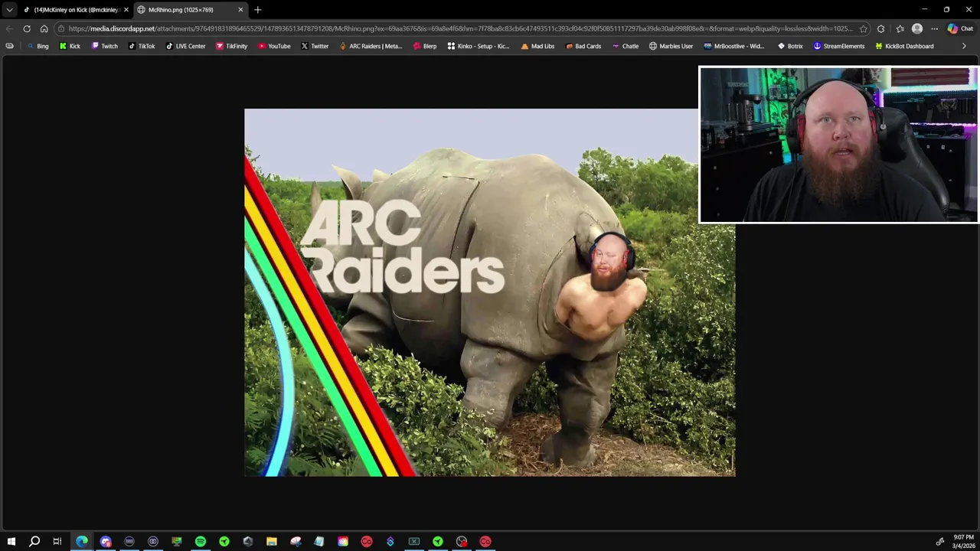The height and width of the screenshot is (551, 980).
Task: Open the Chatle bookmark
Action: tap(626, 46)
